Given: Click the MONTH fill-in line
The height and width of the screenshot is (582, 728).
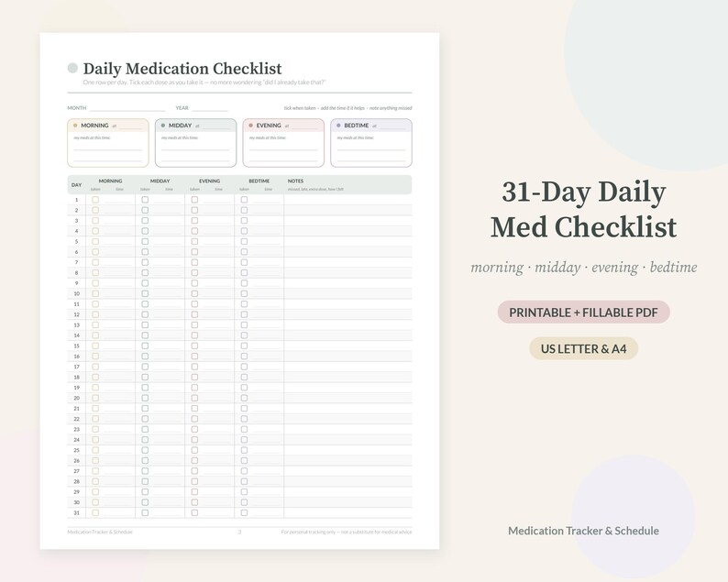Looking at the screenshot, I should coord(127,108).
